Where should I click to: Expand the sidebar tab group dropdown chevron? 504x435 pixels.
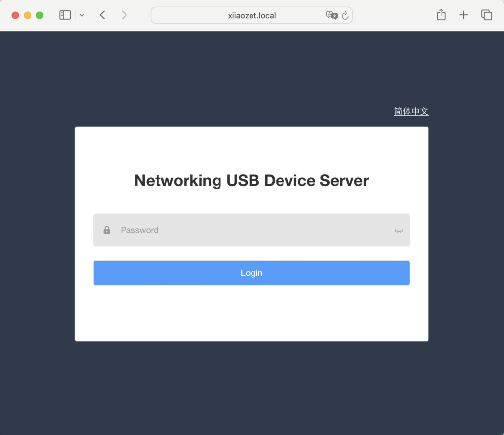82,15
